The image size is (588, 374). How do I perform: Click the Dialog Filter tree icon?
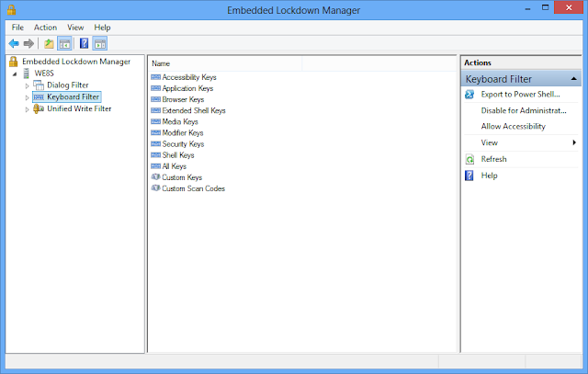tap(39, 85)
